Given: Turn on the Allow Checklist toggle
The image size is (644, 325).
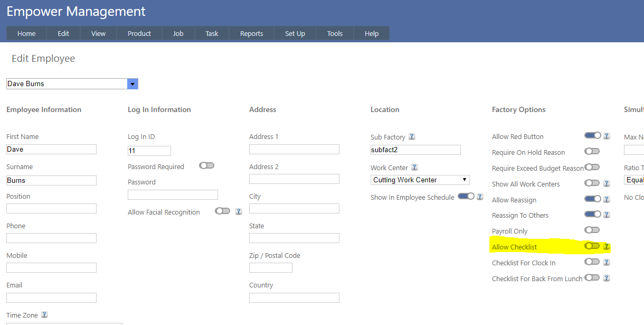Looking at the screenshot, I should [592, 246].
